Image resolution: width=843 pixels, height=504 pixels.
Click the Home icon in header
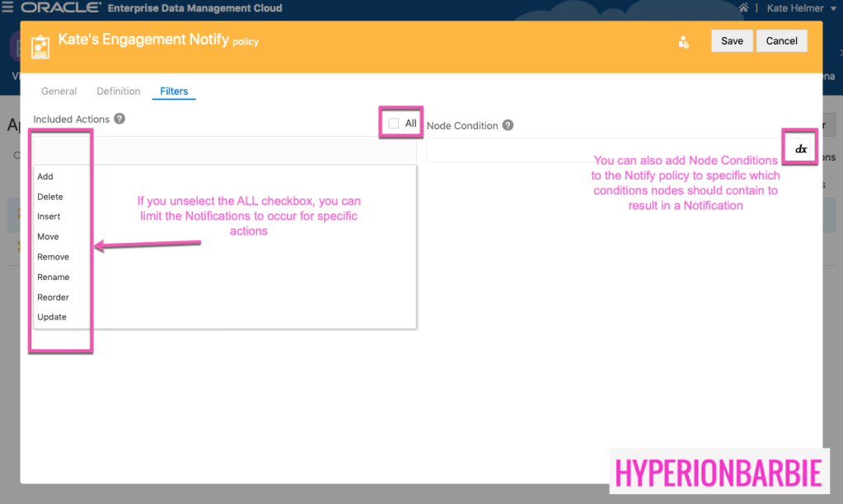click(744, 8)
